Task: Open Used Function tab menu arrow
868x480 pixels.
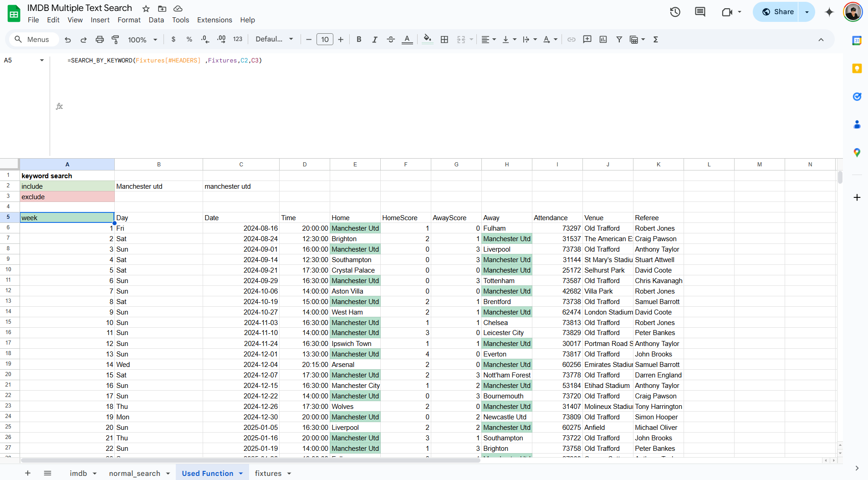Action: [241, 474]
